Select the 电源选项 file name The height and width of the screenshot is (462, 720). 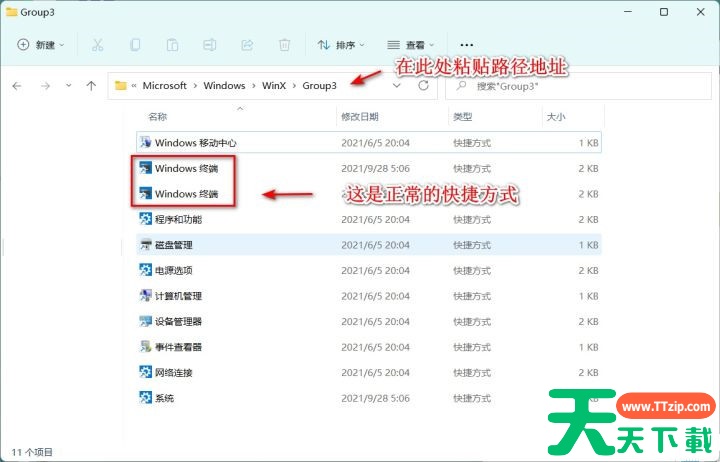(174, 270)
